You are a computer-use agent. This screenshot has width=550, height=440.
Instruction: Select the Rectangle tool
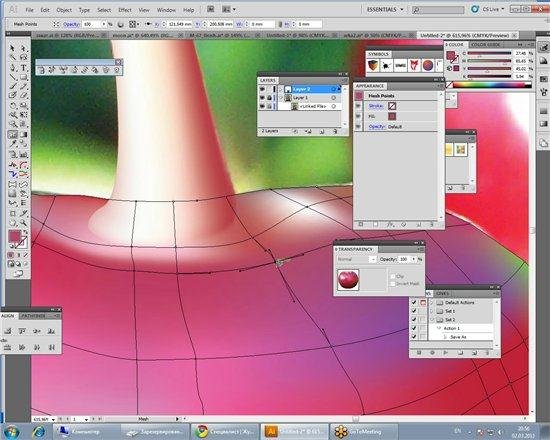click(24, 77)
